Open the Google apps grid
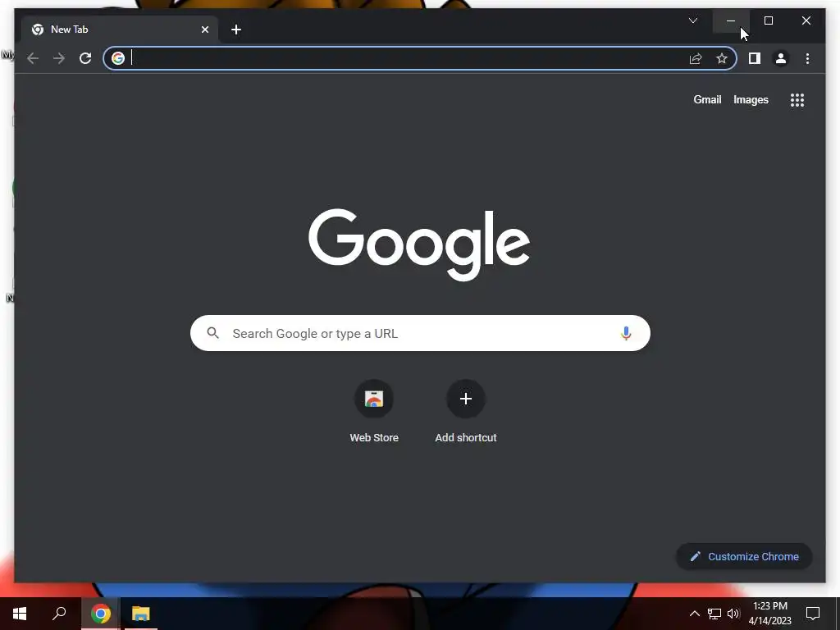Image resolution: width=840 pixels, height=630 pixels. 797,100
